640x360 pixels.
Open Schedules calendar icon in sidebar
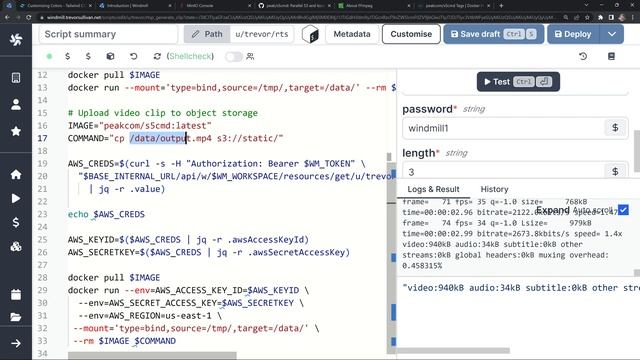pos(16,294)
